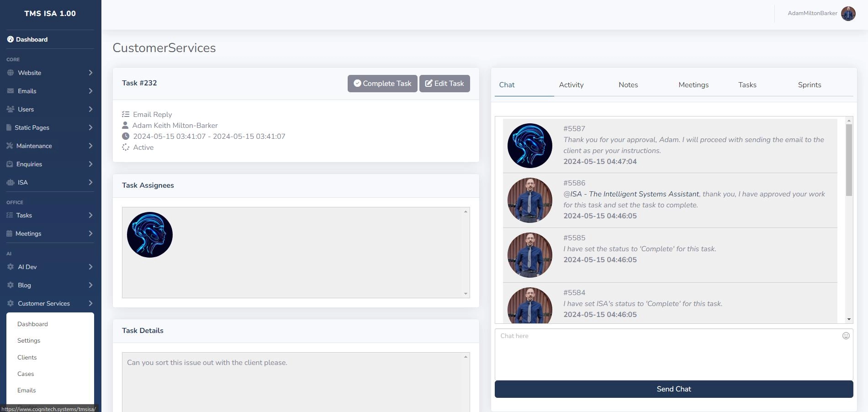Click Adam's avatar on message #5586
The width and height of the screenshot is (868, 412).
point(530,200)
